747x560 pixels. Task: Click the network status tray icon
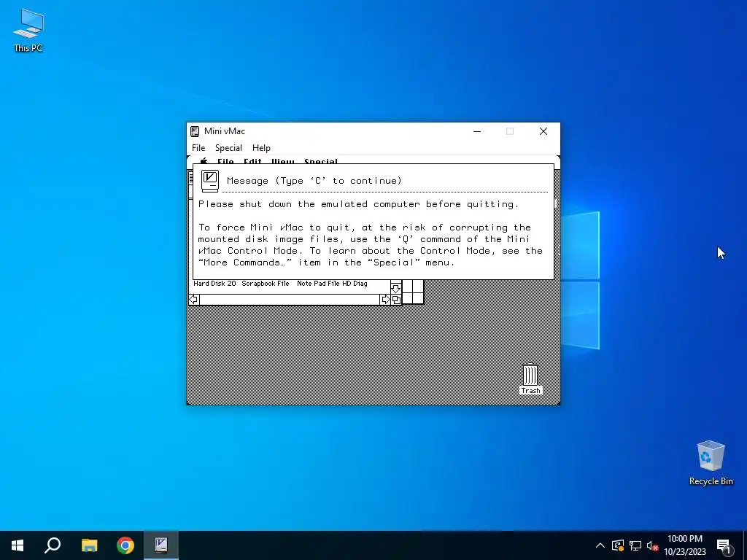[x=635, y=545]
